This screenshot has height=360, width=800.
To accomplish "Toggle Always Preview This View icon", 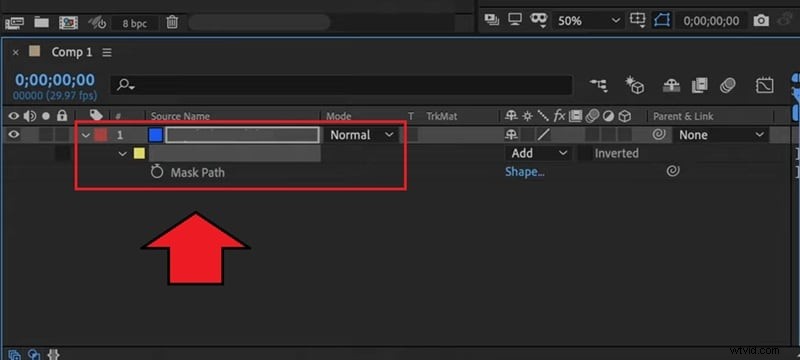I will [x=492, y=20].
